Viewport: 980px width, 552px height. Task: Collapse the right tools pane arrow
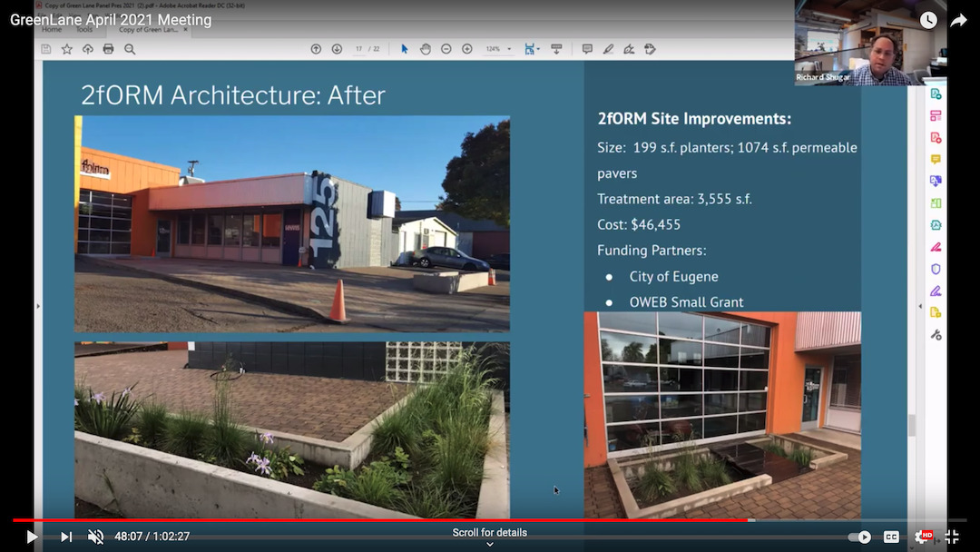point(920,306)
